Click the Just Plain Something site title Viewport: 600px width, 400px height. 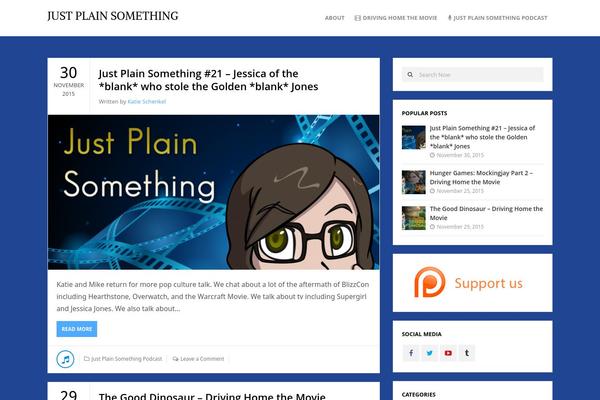click(112, 16)
